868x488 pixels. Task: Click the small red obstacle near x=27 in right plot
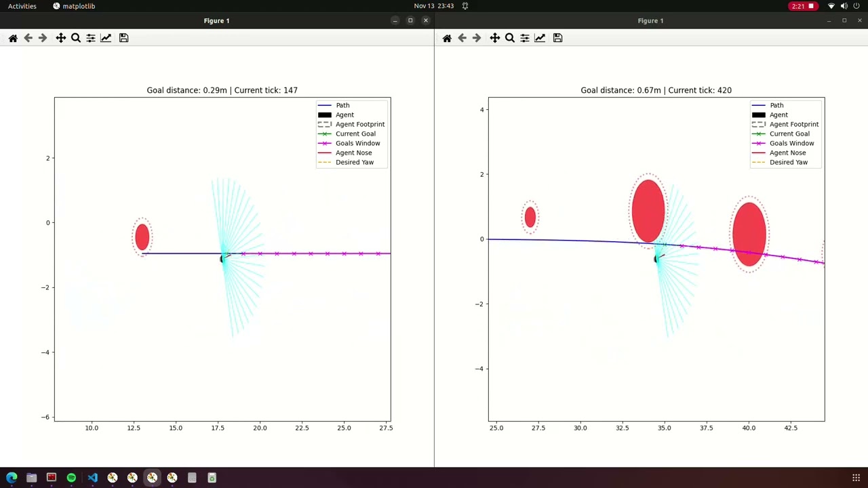pyautogui.click(x=530, y=217)
